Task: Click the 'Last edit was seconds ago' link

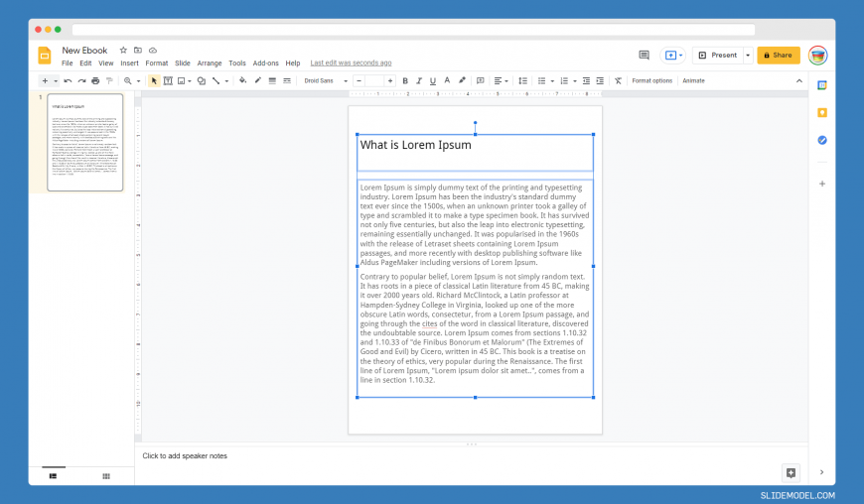Action: 351,63
